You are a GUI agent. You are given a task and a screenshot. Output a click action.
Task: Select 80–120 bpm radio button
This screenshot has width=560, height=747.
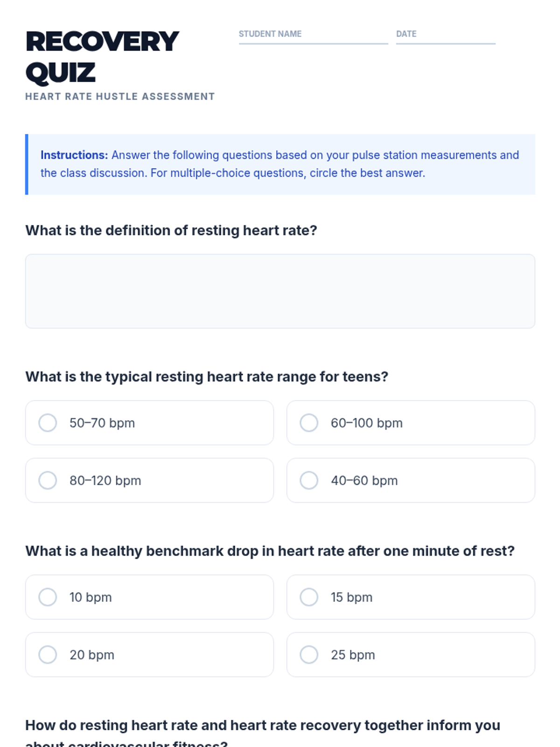point(48,480)
